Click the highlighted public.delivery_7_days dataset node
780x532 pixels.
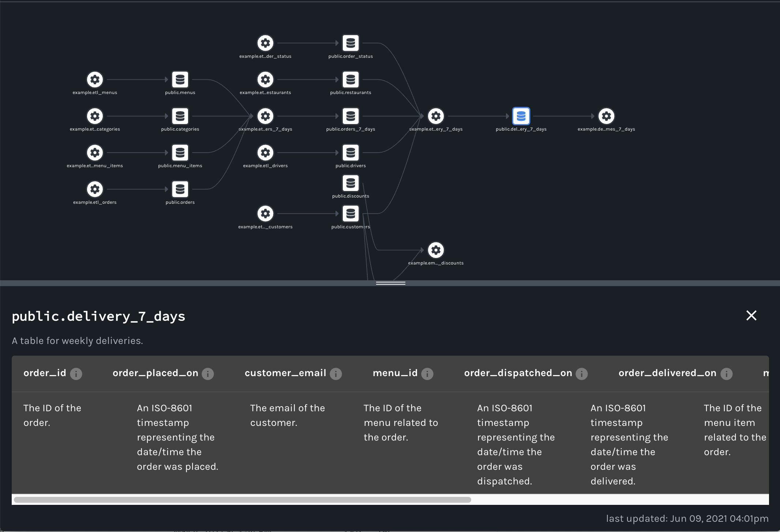[x=521, y=116]
